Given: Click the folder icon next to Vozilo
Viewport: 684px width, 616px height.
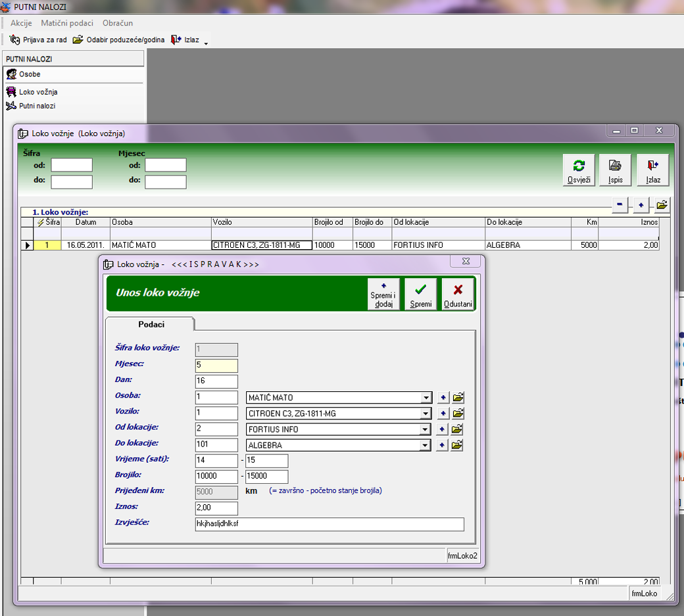Looking at the screenshot, I should tap(458, 414).
